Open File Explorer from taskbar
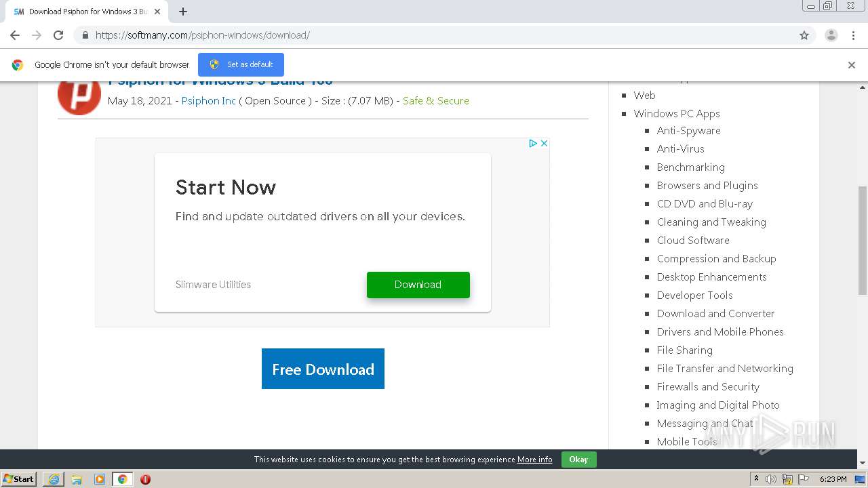868x488 pixels. pos(77,479)
